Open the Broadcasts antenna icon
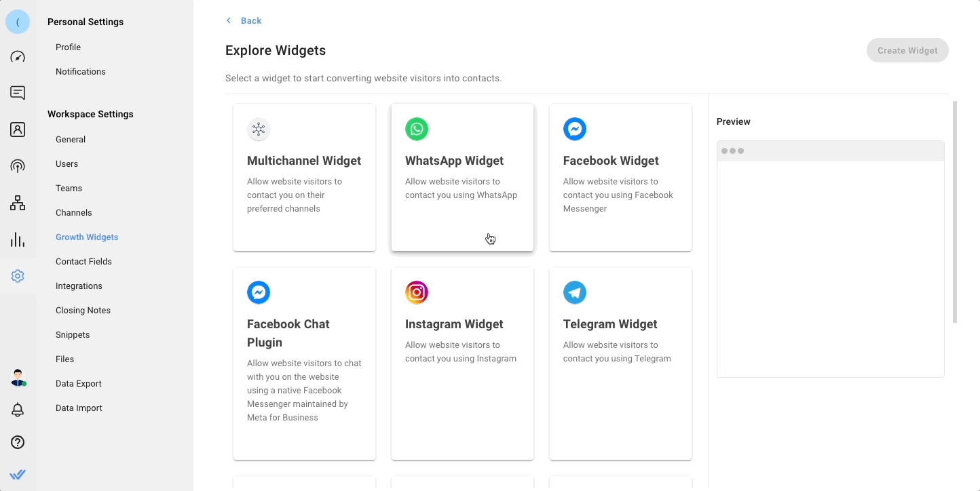 [x=18, y=166]
